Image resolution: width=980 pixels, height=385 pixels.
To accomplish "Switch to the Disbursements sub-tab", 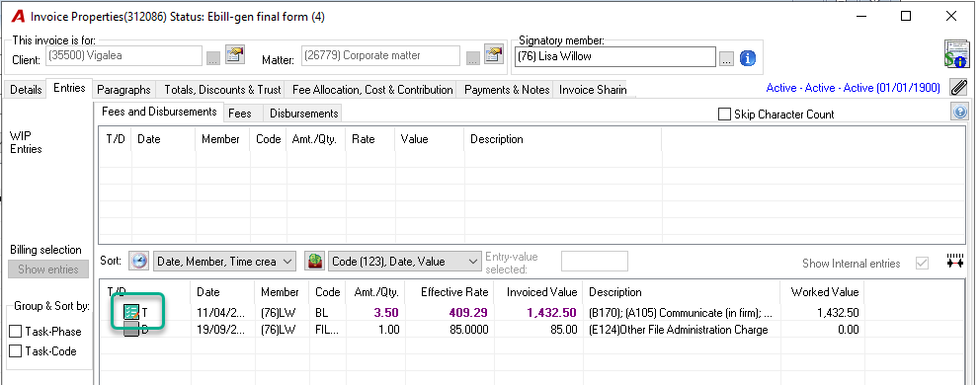I will 303,114.
